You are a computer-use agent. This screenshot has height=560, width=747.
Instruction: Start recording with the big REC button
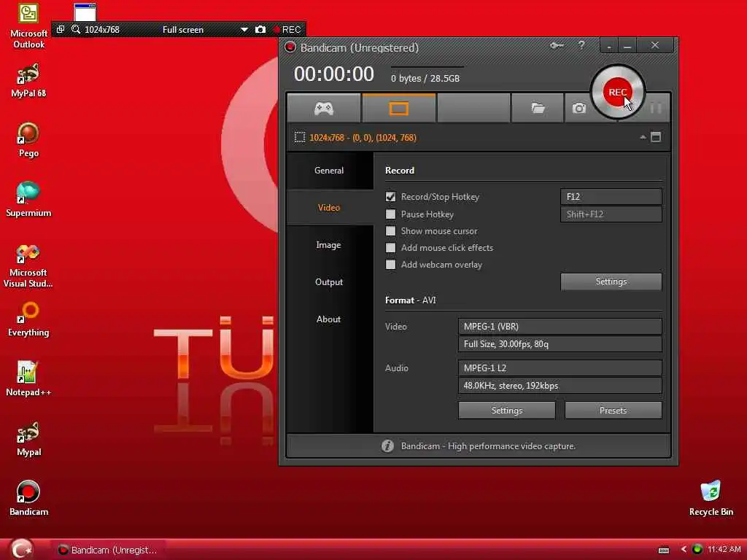[617, 92]
